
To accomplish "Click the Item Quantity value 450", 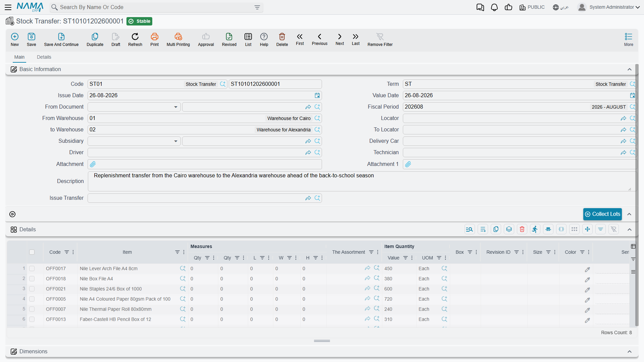I will 388,268.
